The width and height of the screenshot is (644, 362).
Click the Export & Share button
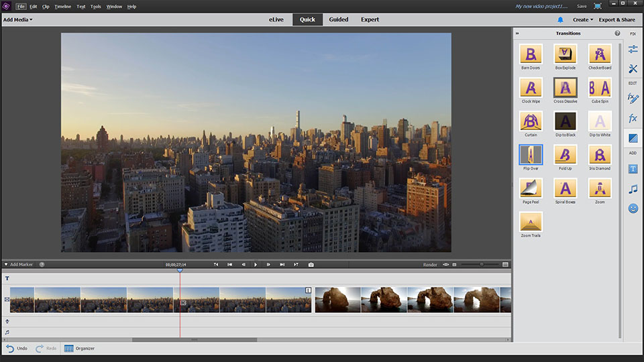click(x=616, y=20)
